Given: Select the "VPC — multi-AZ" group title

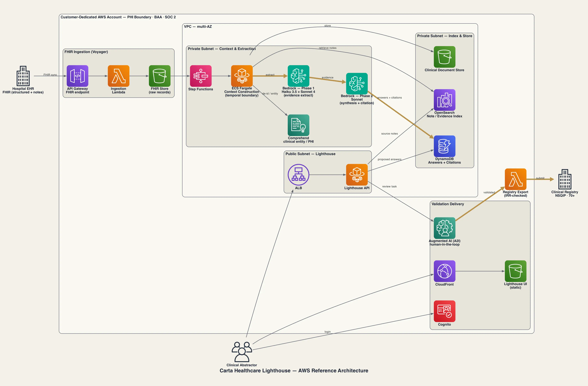Looking at the screenshot, I should 198,27.
